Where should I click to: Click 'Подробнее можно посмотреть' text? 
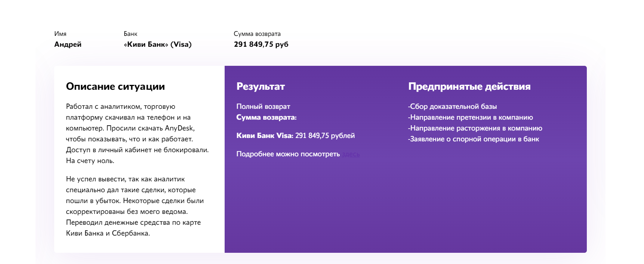(288, 154)
